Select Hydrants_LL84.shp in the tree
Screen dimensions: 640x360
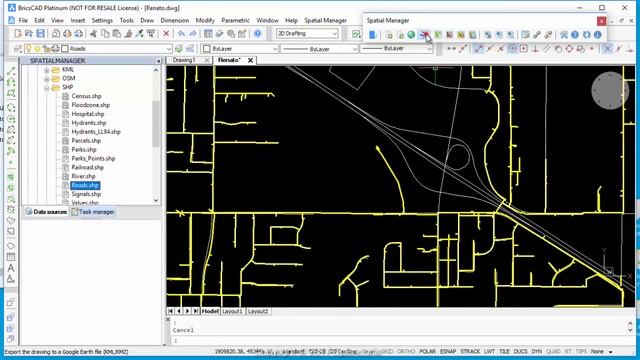(x=96, y=132)
